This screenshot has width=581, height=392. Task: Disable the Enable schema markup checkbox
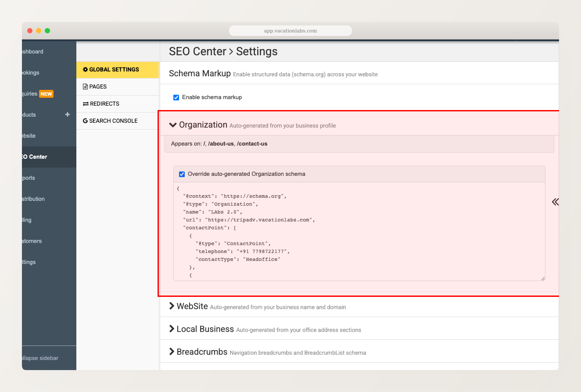click(x=176, y=97)
